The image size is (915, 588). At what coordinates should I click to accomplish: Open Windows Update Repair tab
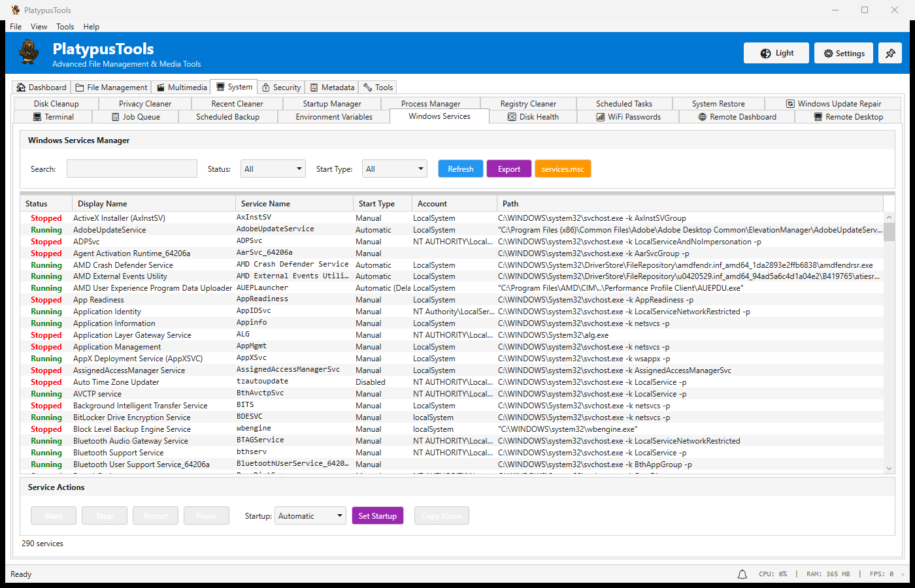tap(833, 104)
